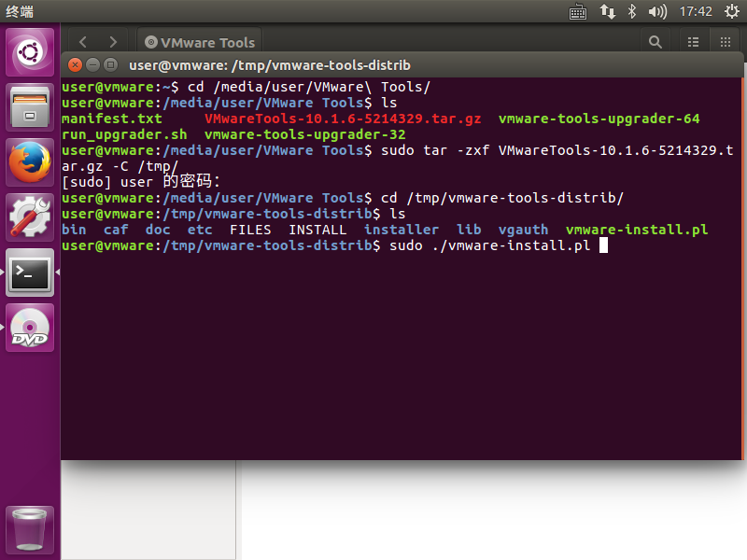Click the sudo ./vmware-install.pl command

(489, 245)
